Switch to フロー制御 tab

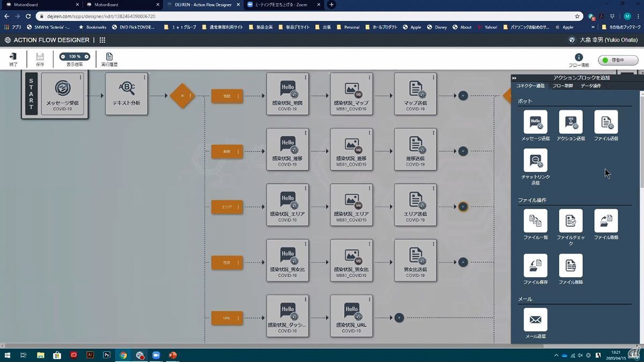[562, 86]
